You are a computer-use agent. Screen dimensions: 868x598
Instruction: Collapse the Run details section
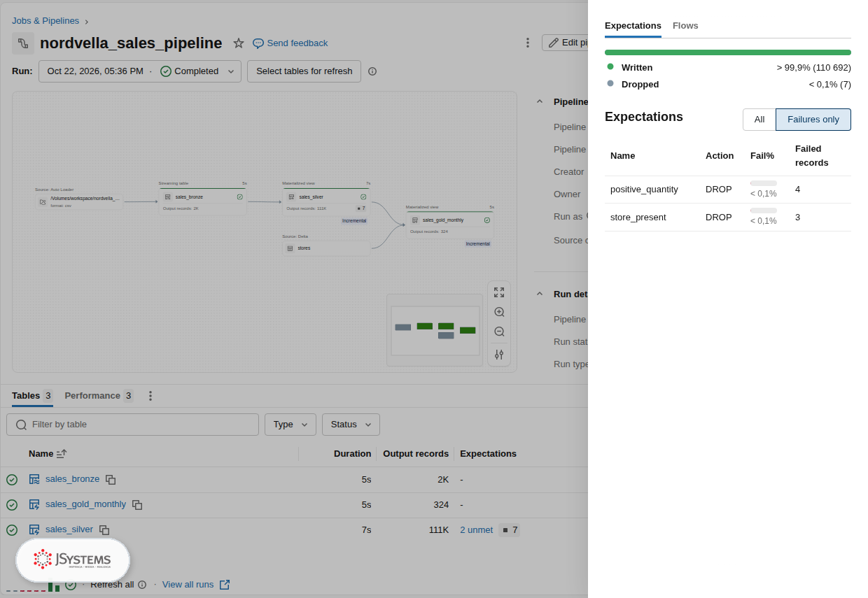[540, 294]
